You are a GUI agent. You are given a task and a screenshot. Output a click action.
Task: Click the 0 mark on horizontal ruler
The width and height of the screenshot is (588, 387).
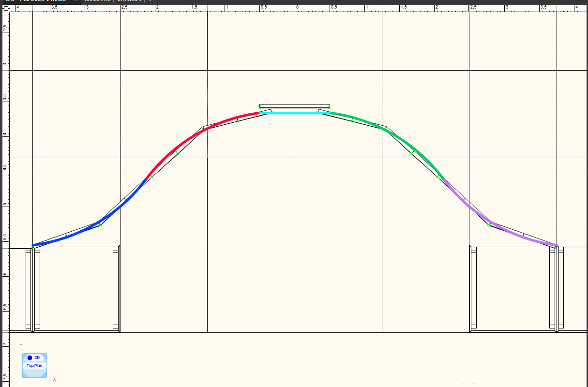click(x=297, y=8)
